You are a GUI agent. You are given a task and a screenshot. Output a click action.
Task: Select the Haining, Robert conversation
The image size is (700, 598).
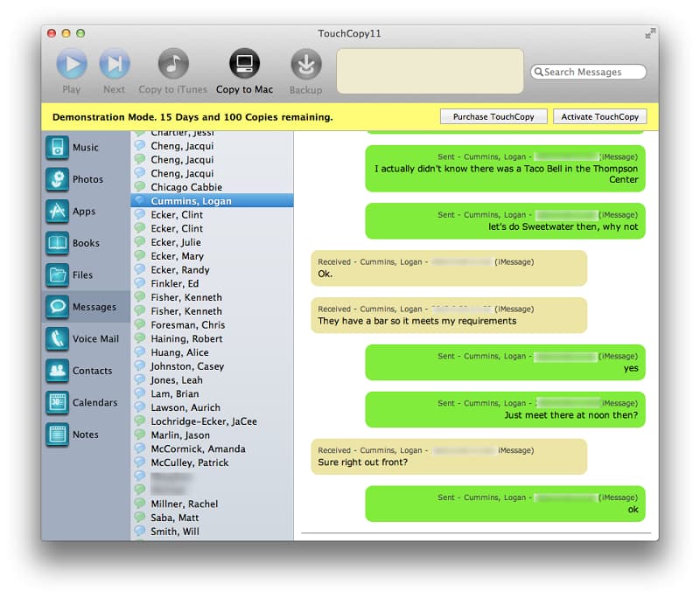pyautogui.click(x=212, y=338)
